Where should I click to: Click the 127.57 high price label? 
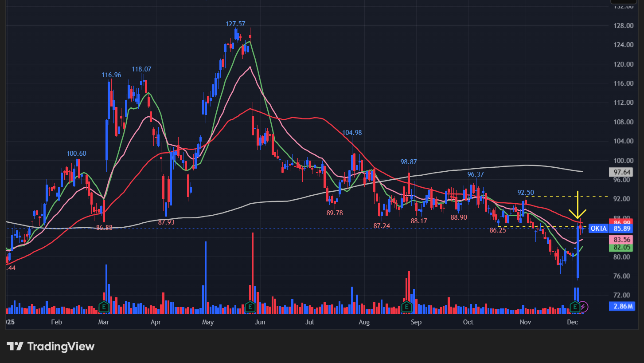235,24
